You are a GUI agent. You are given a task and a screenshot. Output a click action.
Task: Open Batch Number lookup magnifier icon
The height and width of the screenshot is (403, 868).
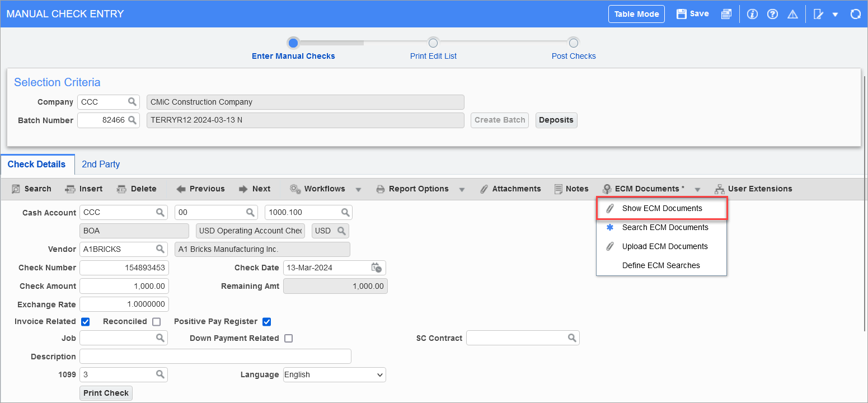pos(132,120)
